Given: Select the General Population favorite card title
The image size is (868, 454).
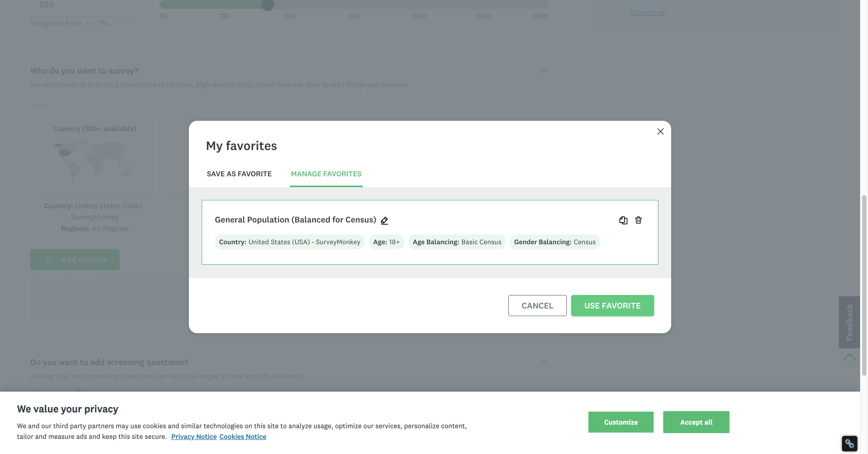Looking at the screenshot, I should click(296, 220).
